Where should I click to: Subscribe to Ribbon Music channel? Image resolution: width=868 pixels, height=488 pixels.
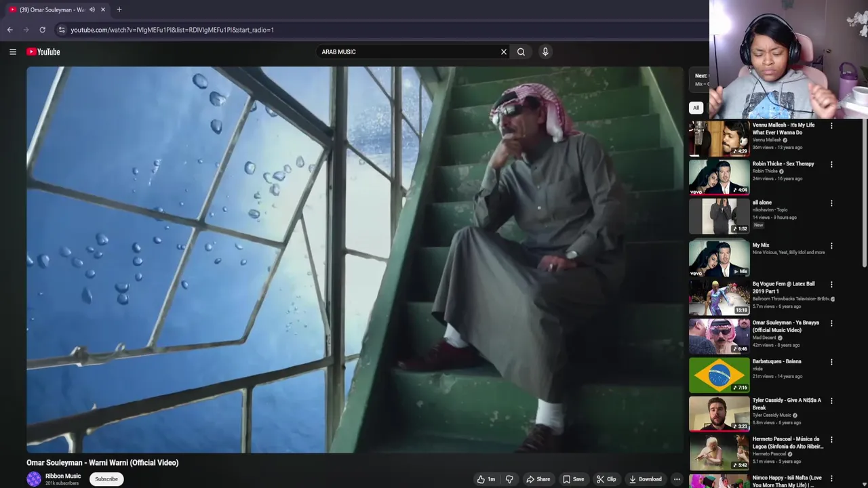[x=106, y=479]
